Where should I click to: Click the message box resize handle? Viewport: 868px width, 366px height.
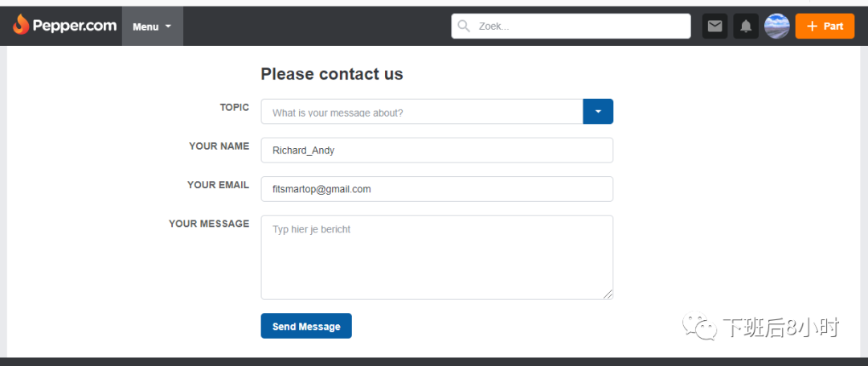608,294
